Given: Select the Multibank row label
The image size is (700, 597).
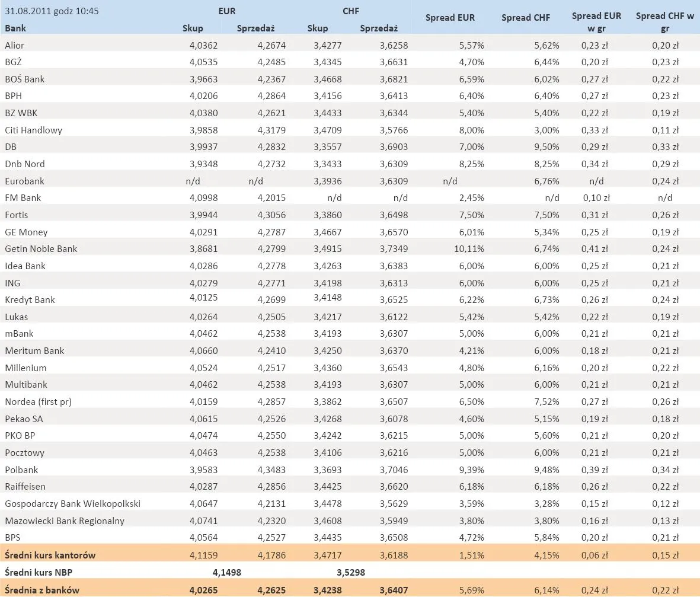Looking at the screenshot, I should (x=26, y=384).
